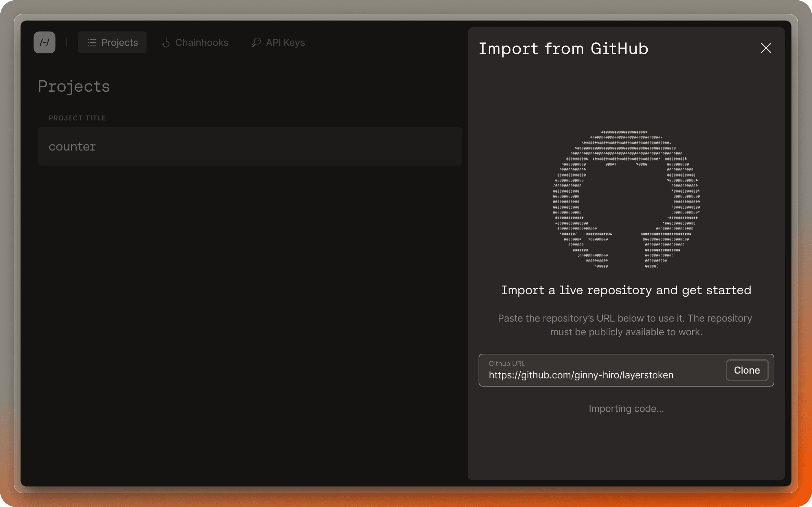Click the Hiro platform logo icon

tap(45, 42)
